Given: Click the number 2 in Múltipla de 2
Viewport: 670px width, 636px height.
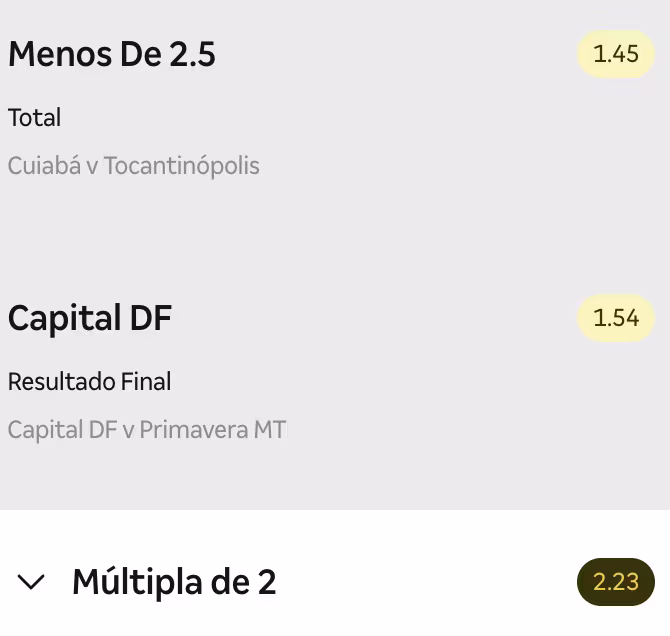Looking at the screenshot, I should click(267, 582).
